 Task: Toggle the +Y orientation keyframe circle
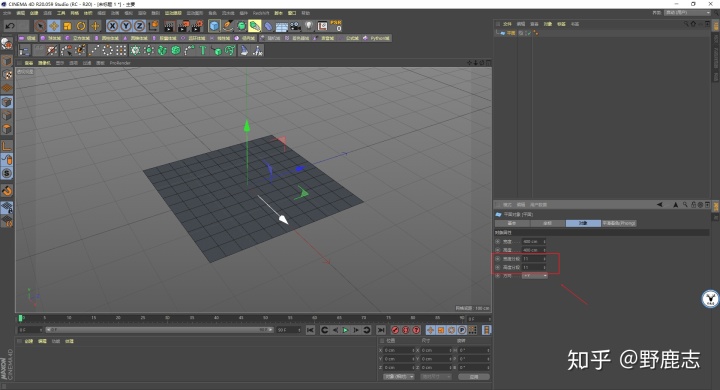[498, 276]
